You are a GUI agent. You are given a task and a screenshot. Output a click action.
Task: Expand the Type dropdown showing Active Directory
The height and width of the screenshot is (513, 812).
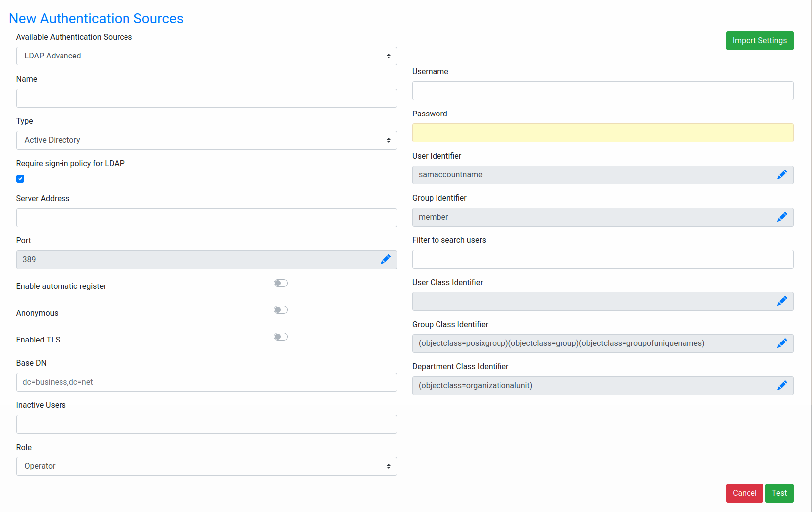click(206, 140)
